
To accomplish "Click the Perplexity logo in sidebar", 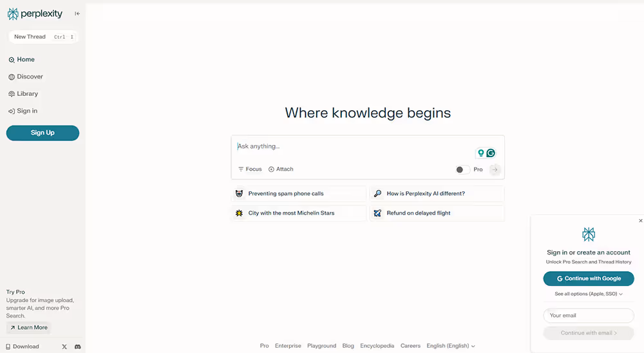I will [x=35, y=14].
